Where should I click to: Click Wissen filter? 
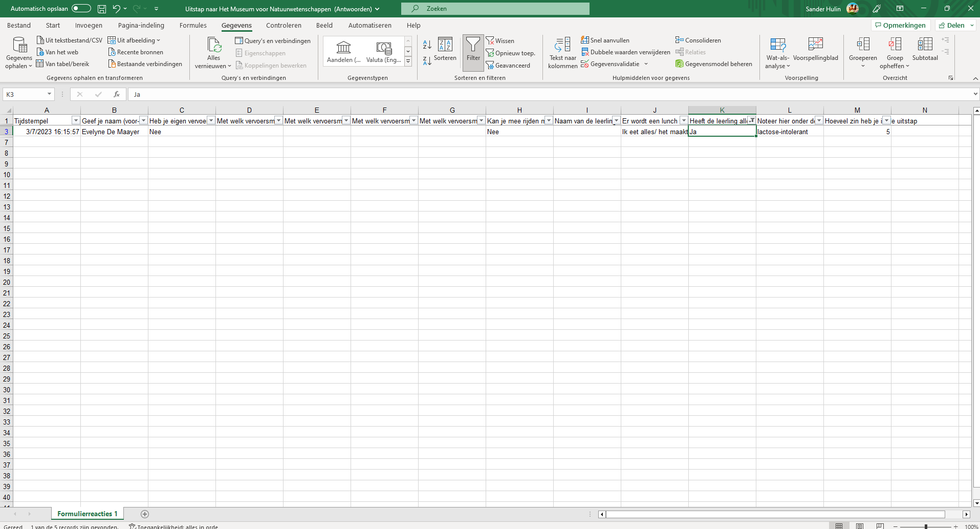click(500, 40)
